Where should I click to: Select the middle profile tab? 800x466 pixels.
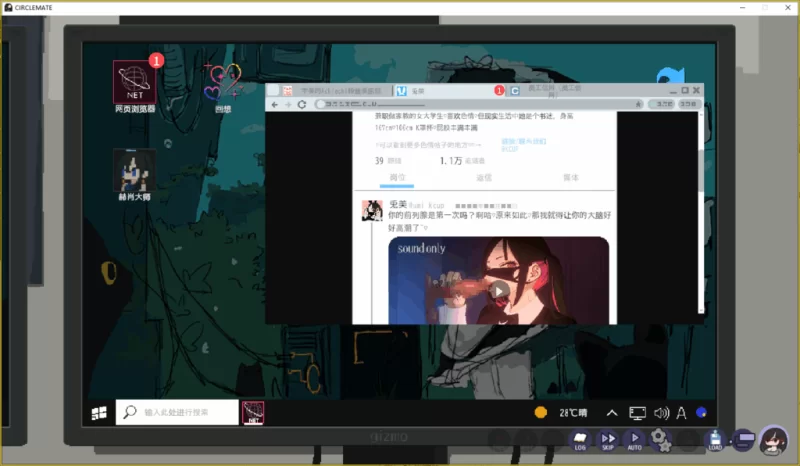pyautogui.click(x=484, y=178)
